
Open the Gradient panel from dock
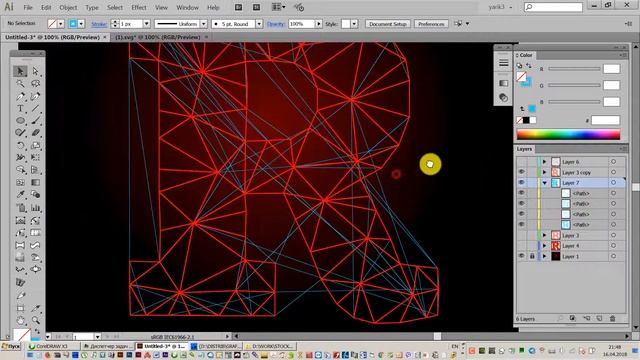pyautogui.click(x=504, y=83)
